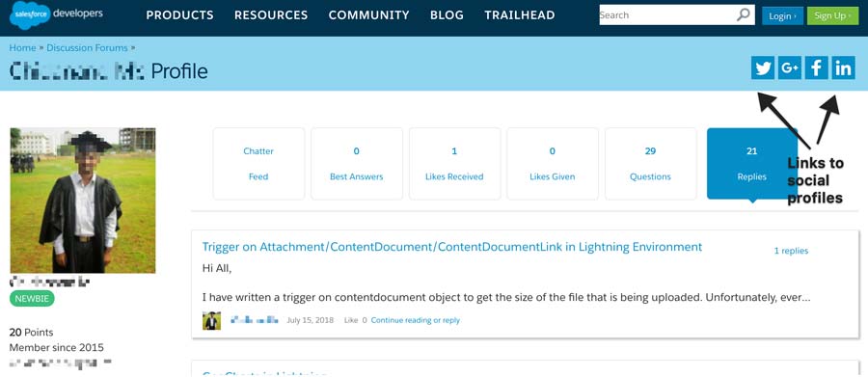Follow the Home breadcrumb link
868x377 pixels.
click(23, 48)
